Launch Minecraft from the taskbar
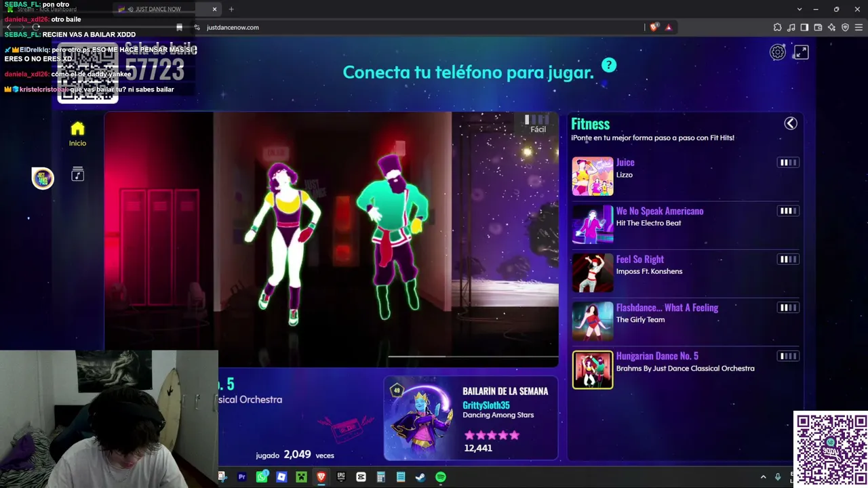The height and width of the screenshot is (488, 868). pyautogui.click(x=301, y=477)
